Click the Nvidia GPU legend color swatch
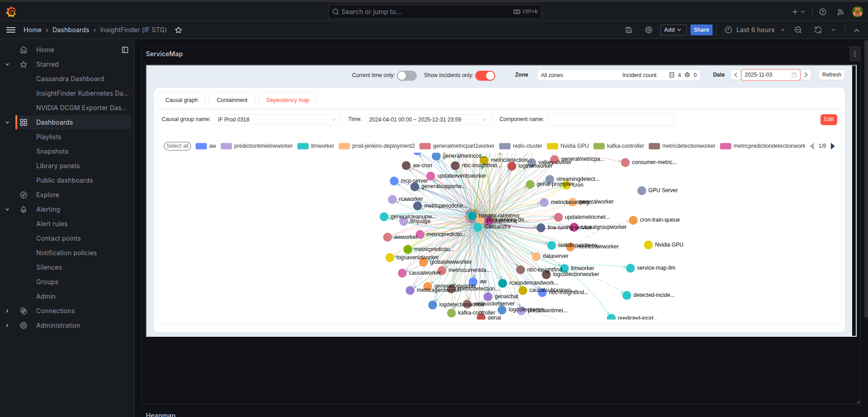868x417 pixels. coord(552,146)
